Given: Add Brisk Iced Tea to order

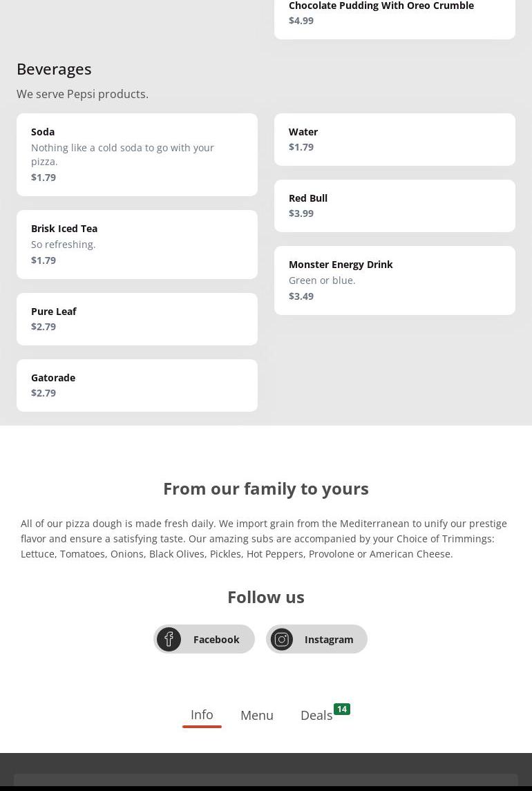Looking at the screenshot, I should point(137,244).
